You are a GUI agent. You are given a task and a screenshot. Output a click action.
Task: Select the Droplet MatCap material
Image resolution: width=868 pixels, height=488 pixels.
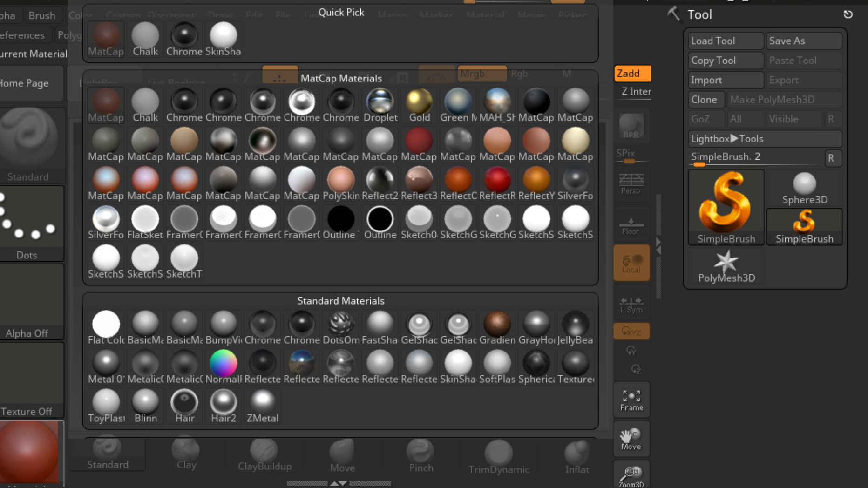coord(380,105)
